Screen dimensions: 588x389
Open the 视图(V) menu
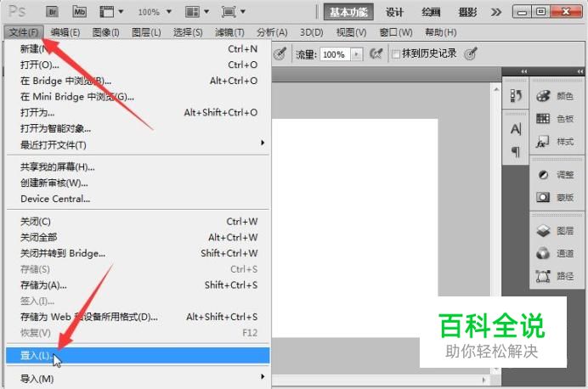[x=351, y=32]
